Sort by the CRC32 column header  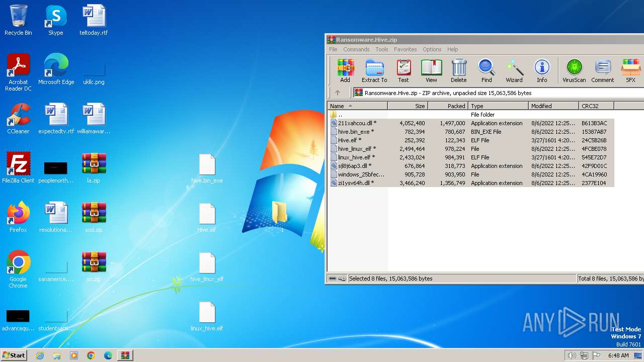point(596,106)
